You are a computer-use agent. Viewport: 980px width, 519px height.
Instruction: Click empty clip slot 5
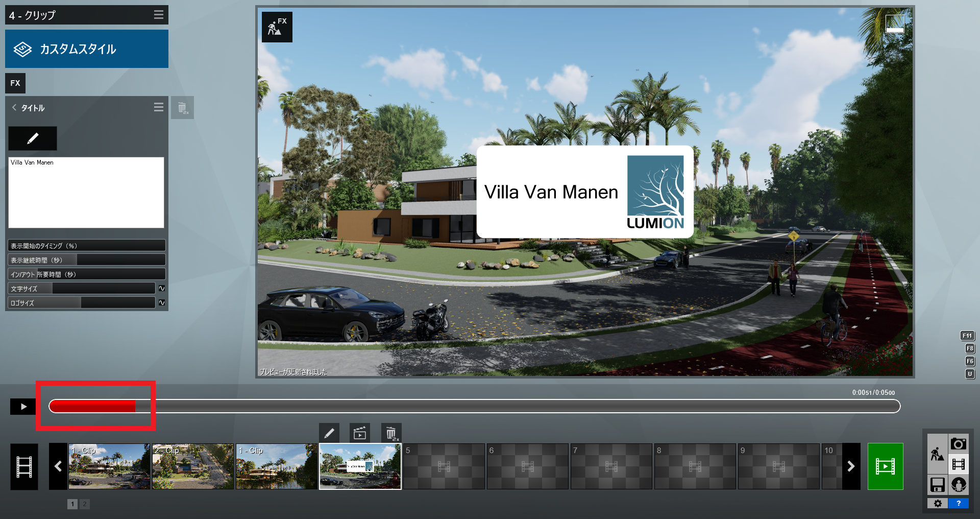pos(444,466)
